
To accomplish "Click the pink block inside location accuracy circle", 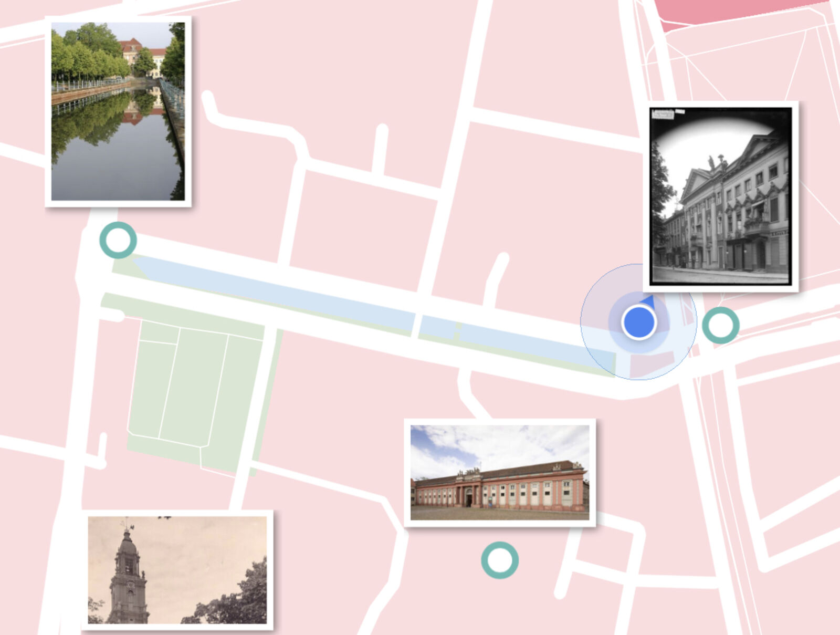I will [652, 363].
